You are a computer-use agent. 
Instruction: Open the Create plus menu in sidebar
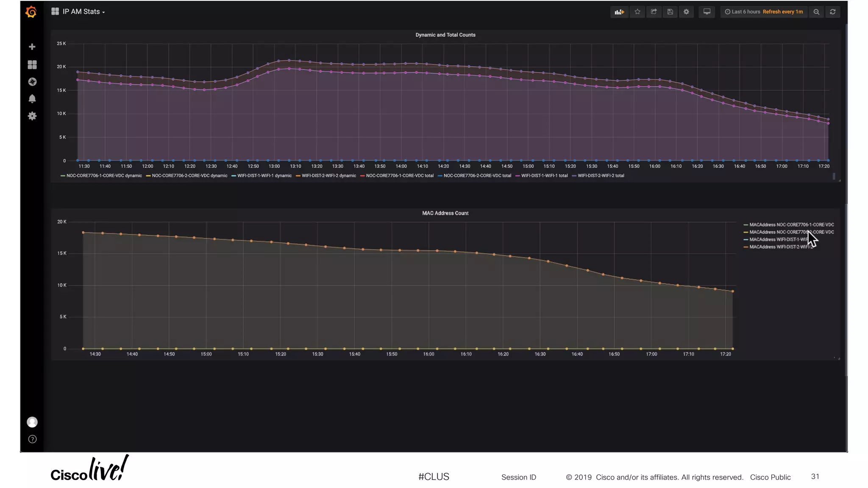[x=32, y=47]
